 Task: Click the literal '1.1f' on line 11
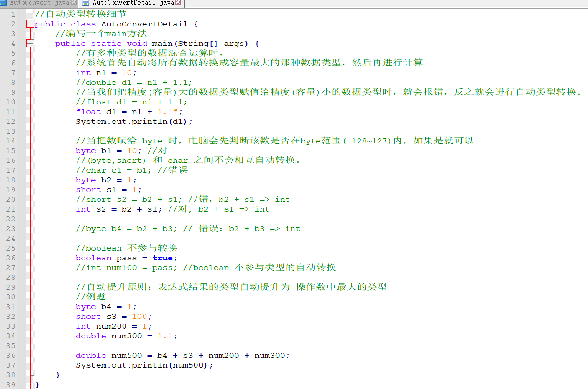[168, 112]
